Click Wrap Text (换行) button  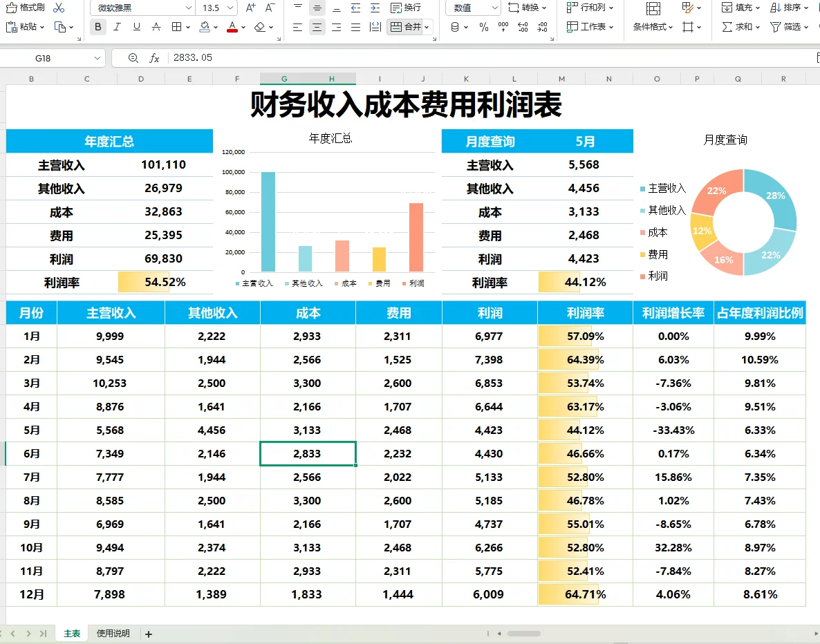click(x=406, y=8)
